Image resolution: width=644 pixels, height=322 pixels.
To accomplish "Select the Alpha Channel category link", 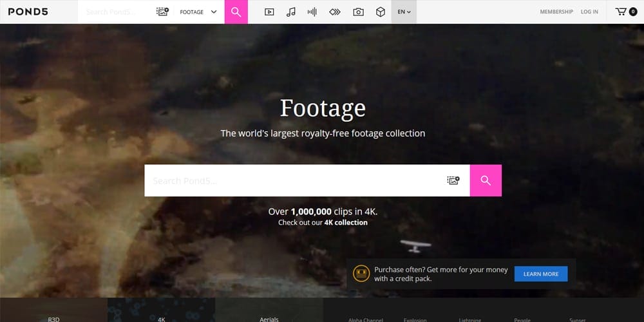I will [366, 320].
